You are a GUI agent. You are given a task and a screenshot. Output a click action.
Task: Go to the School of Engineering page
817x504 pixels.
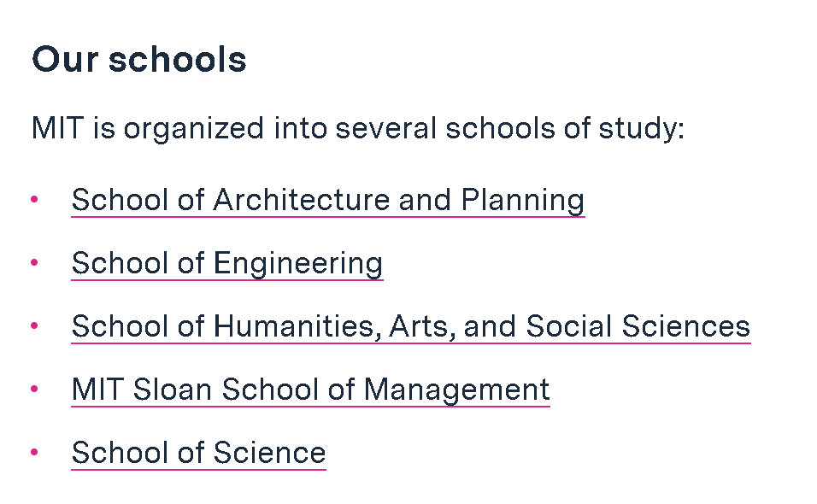pos(226,263)
